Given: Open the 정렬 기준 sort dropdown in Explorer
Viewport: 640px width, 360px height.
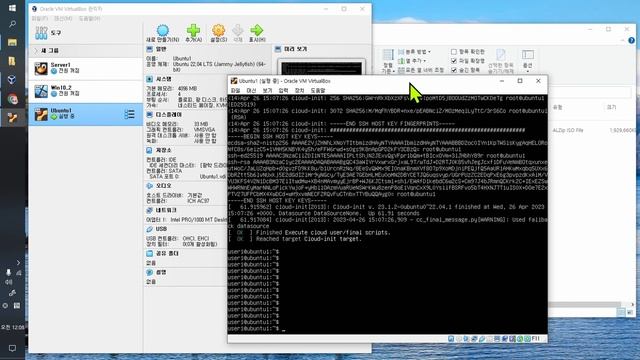Looking at the screenshot, I should [388, 61].
